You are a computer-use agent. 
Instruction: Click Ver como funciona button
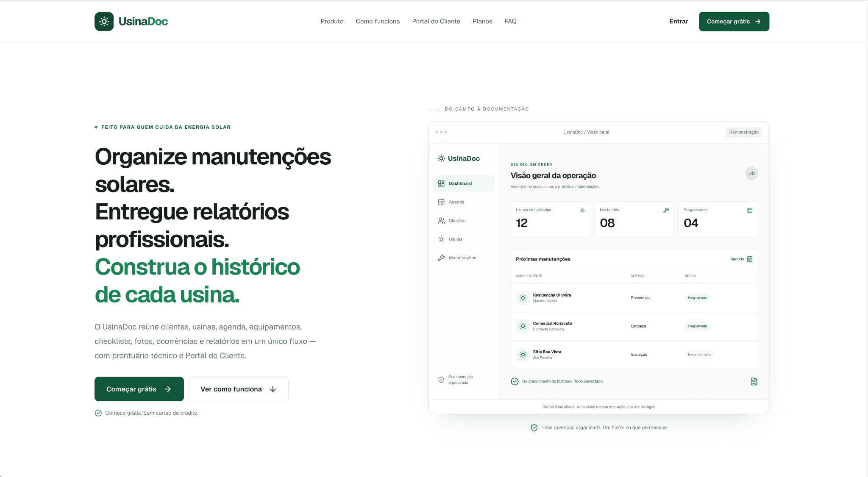239,389
